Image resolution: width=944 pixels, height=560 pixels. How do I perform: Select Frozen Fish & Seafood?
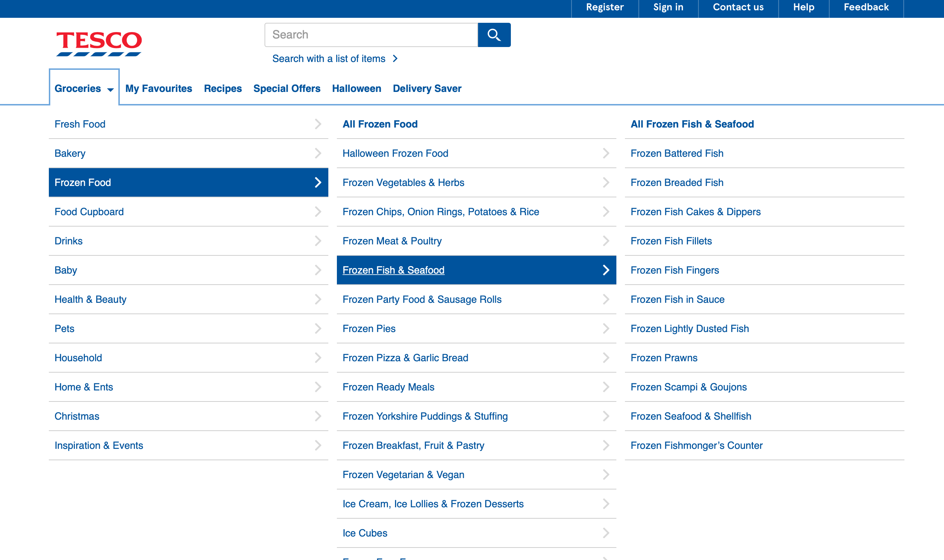point(476,270)
